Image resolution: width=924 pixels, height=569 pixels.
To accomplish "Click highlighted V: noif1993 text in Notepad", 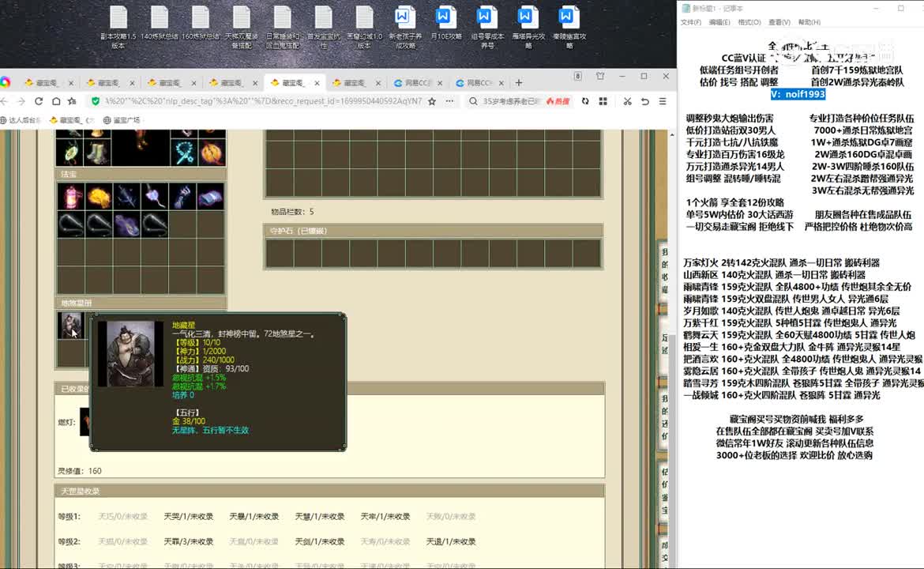I will coord(798,94).
